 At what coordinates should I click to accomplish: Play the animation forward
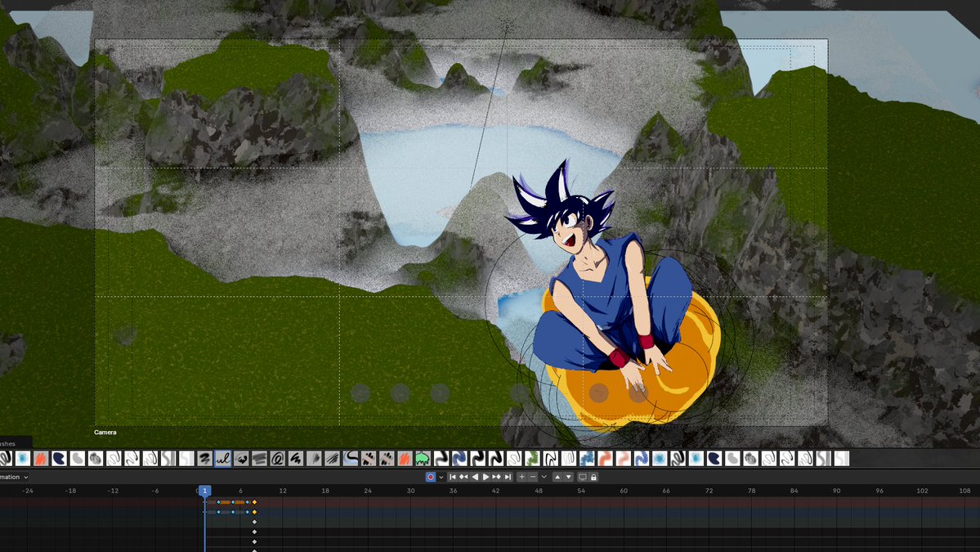coord(486,477)
